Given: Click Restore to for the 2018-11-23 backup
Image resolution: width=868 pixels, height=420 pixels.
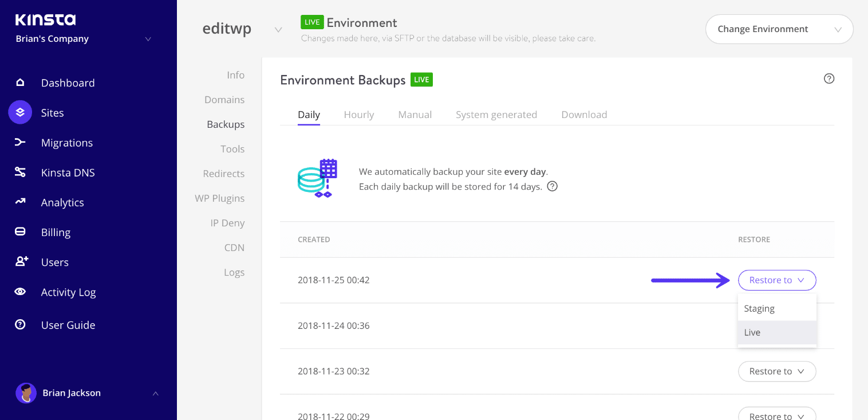Looking at the screenshot, I should click(777, 371).
